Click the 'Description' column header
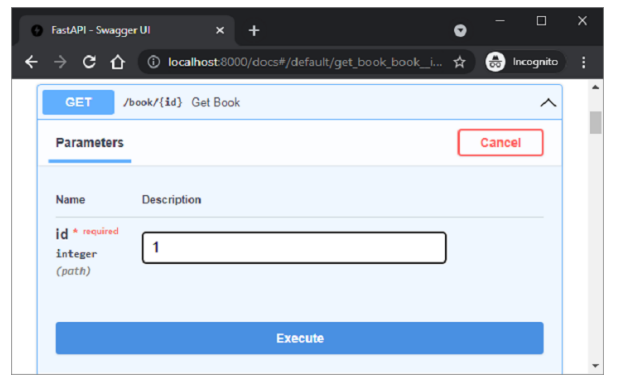 [171, 199]
